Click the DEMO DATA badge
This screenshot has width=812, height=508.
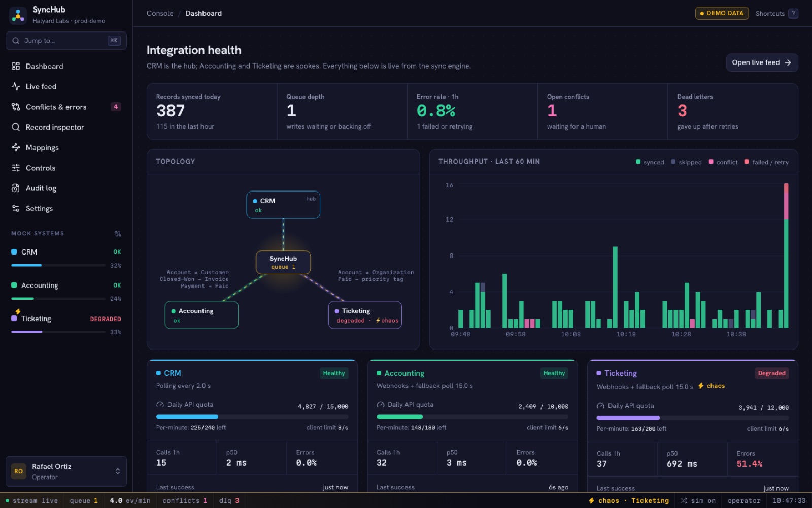722,13
